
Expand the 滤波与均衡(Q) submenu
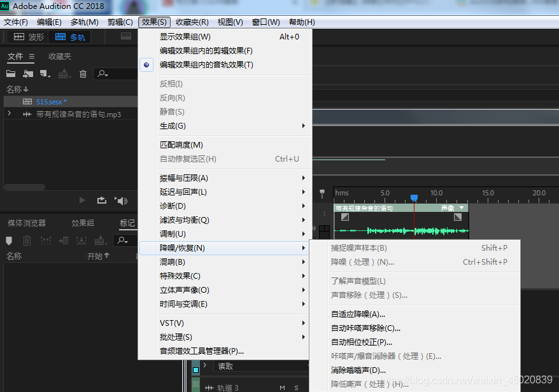coord(225,220)
